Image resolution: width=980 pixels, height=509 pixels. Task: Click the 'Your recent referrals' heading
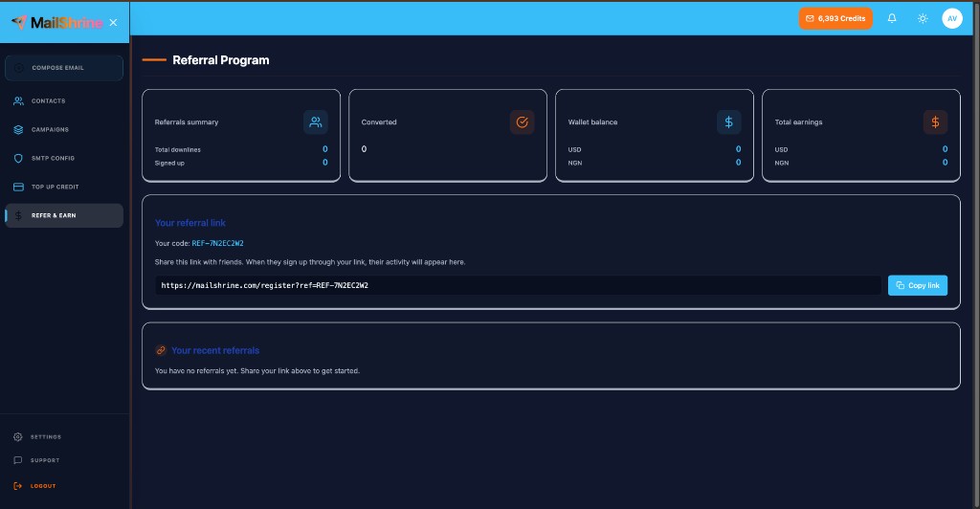(215, 350)
